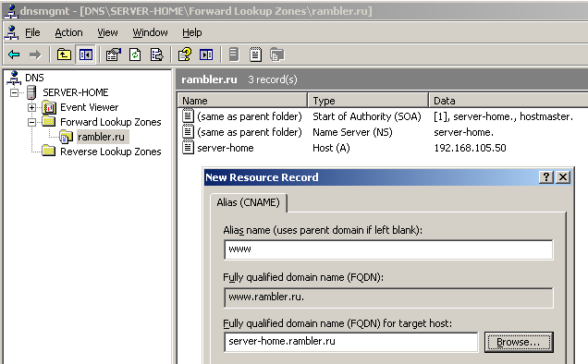588x364 pixels.
Task: Click the Event Viewer icon in tree
Action: pyautogui.click(x=49, y=107)
